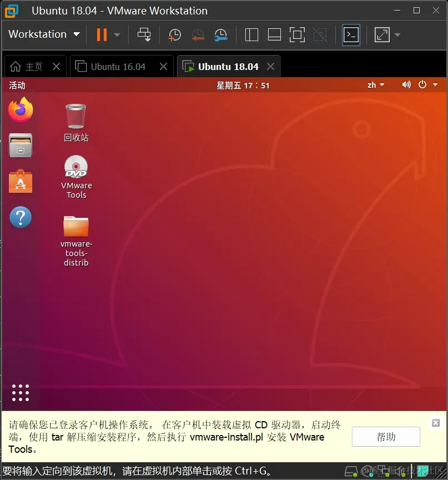Close the Ubuntu 18.04 tab
Image resolution: width=448 pixels, height=480 pixels.
271,67
